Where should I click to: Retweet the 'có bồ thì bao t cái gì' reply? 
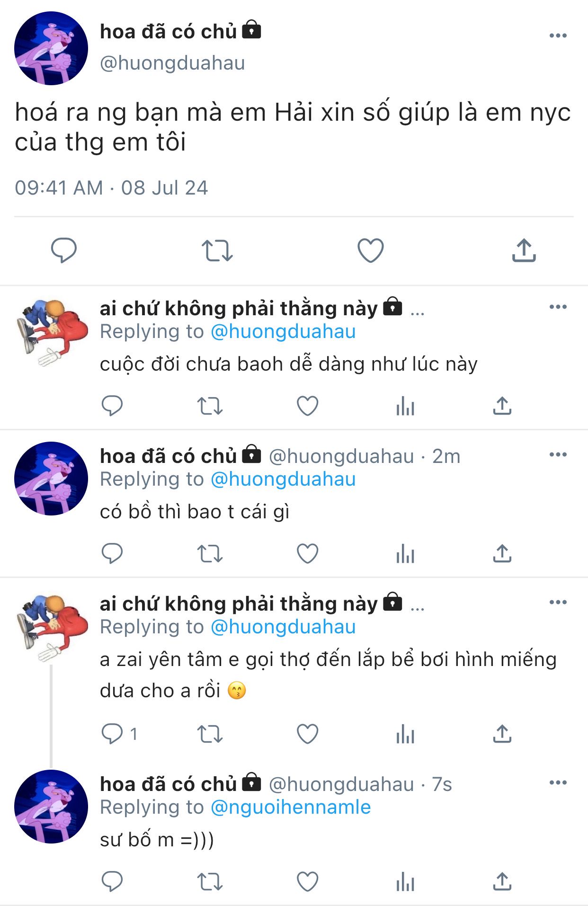point(210,553)
